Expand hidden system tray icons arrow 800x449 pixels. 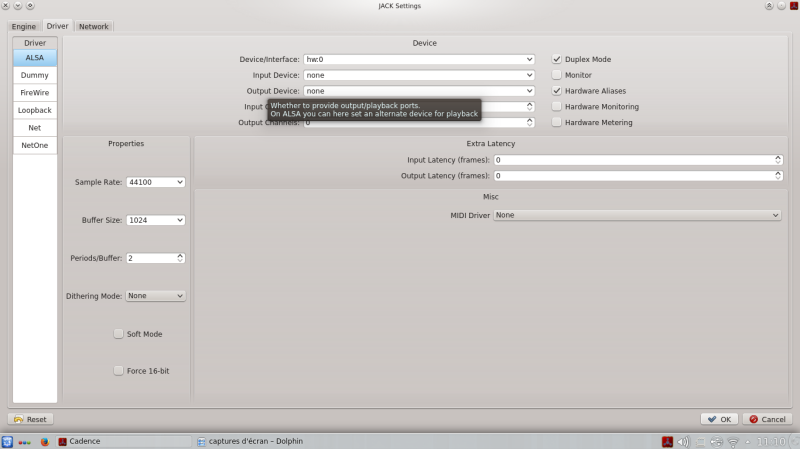point(747,442)
